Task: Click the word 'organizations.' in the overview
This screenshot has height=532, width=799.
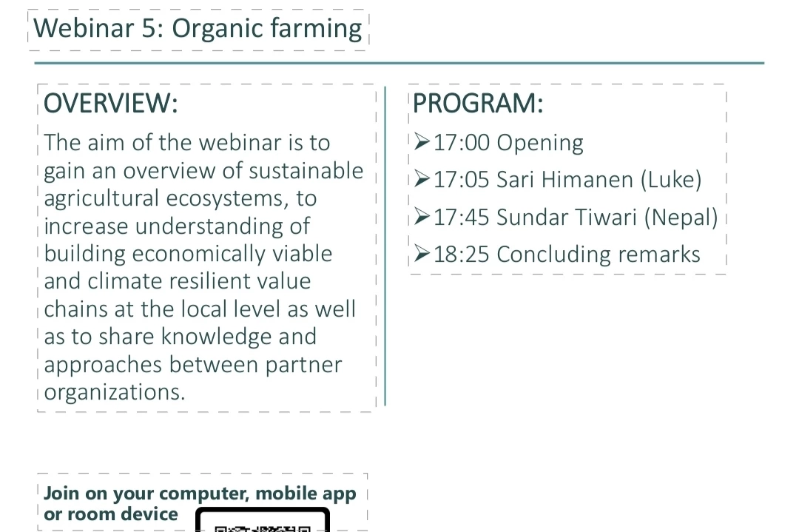Action: pyautogui.click(x=115, y=391)
